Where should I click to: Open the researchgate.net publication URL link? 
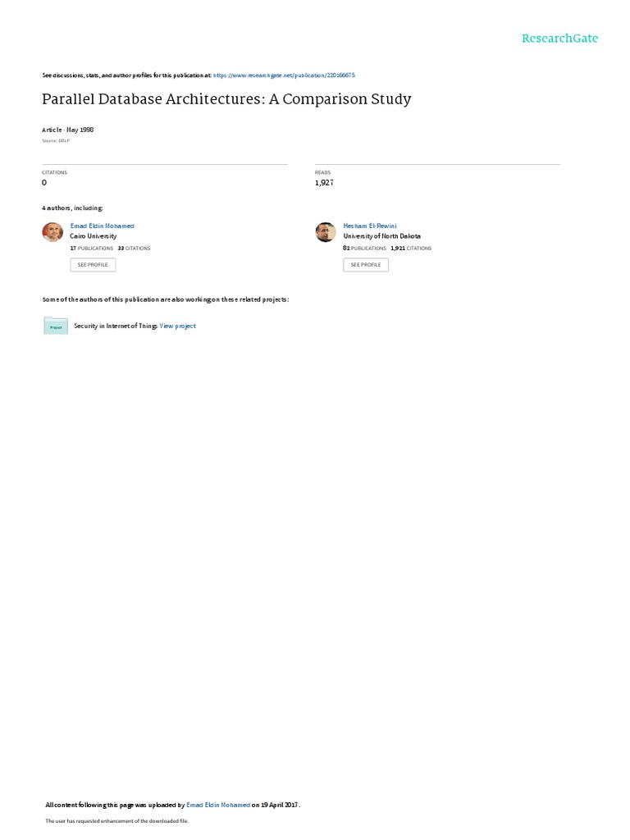284,75
